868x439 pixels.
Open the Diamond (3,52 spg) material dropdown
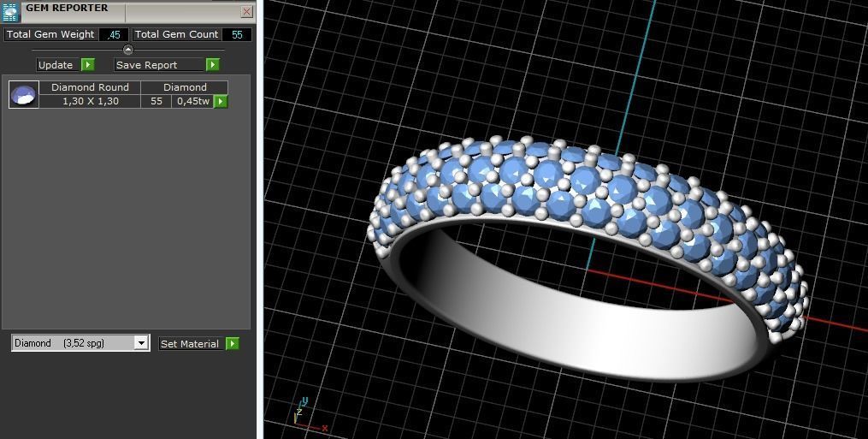coord(142,343)
